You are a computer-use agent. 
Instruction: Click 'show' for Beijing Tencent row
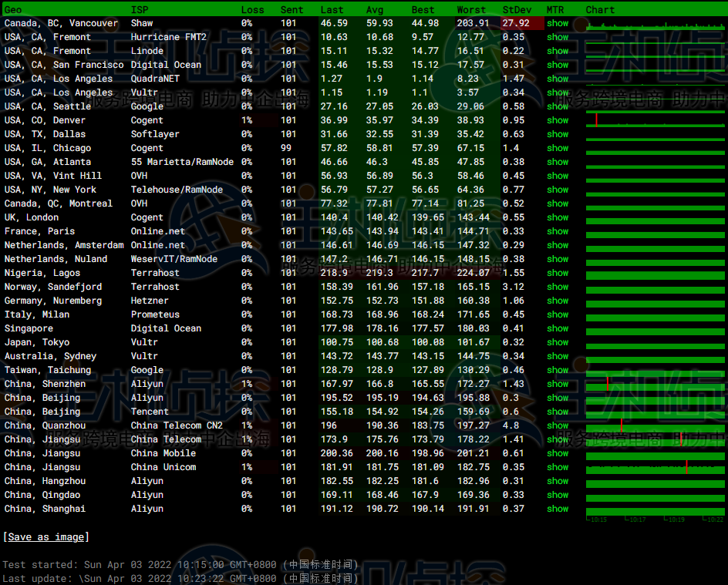pyautogui.click(x=557, y=412)
